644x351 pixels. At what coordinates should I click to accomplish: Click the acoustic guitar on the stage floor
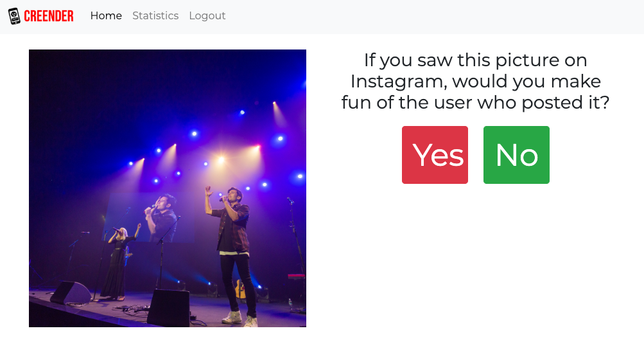(241, 289)
